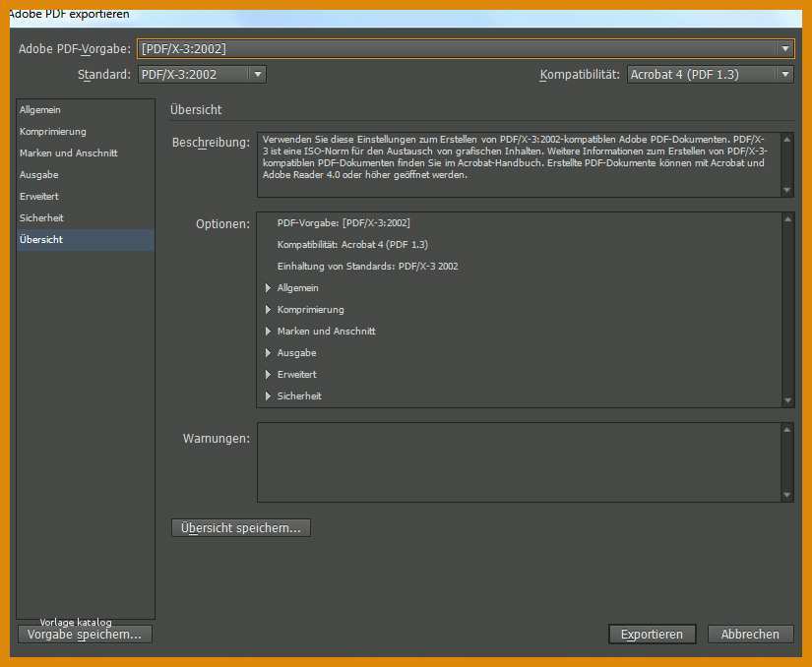Click the Abbrechen button
812x667 pixels.
(750, 635)
